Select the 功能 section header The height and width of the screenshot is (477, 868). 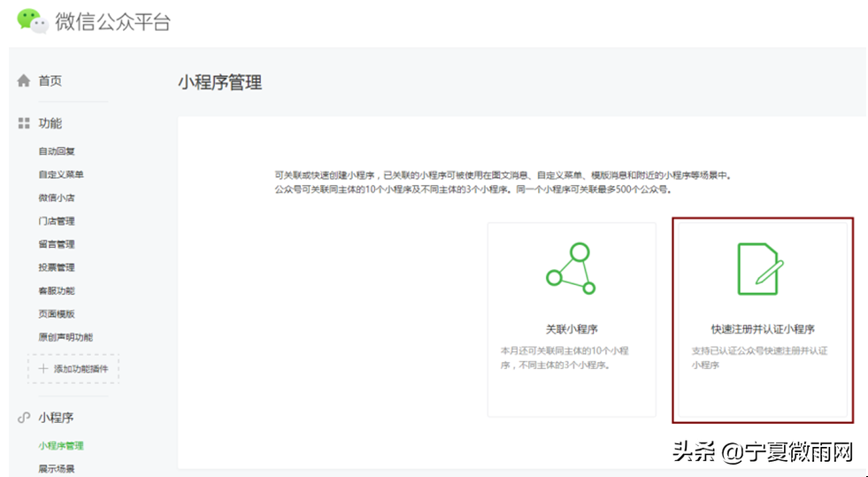click(50, 123)
